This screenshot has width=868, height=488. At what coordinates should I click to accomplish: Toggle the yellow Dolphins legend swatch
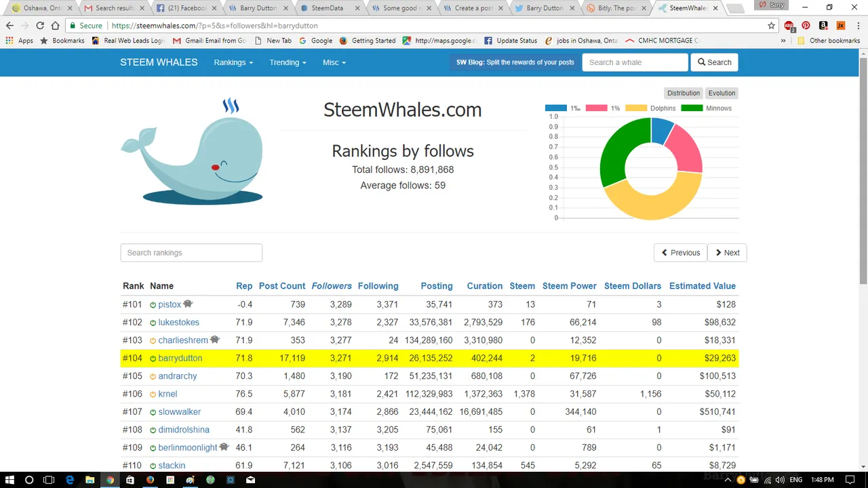pyautogui.click(x=636, y=108)
